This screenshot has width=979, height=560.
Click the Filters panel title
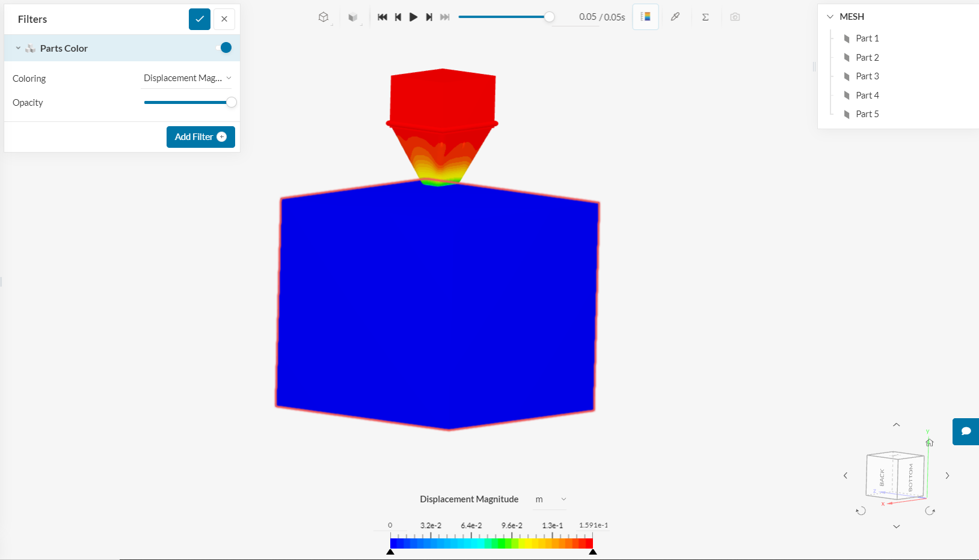coord(32,19)
